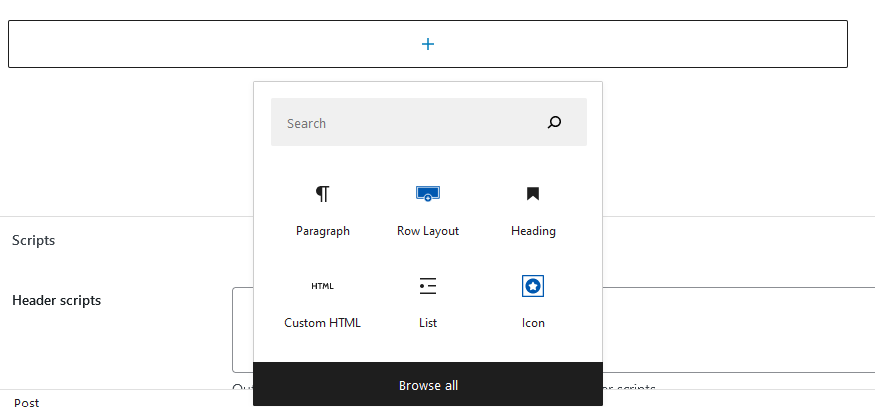The height and width of the screenshot is (407, 875).
Task: Click the search magnifier icon
Action: 554,123
